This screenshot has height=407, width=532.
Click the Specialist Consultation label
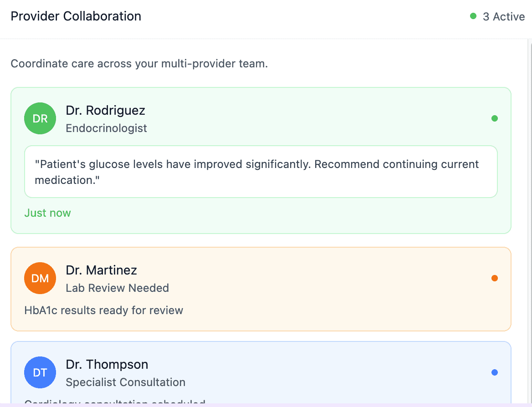pyautogui.click(x=126, y=382)
